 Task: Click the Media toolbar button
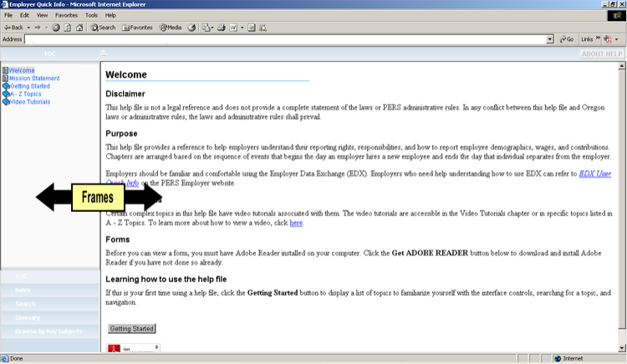[170, 28]
